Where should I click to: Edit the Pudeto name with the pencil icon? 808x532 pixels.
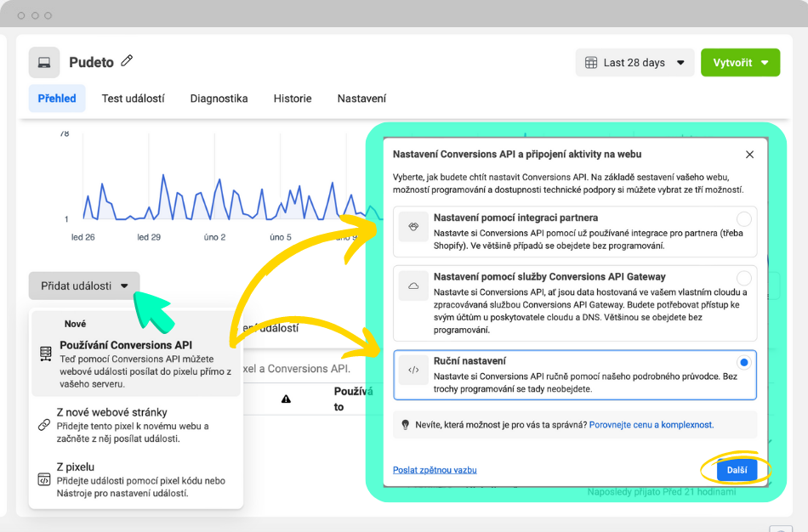[127, 61]
